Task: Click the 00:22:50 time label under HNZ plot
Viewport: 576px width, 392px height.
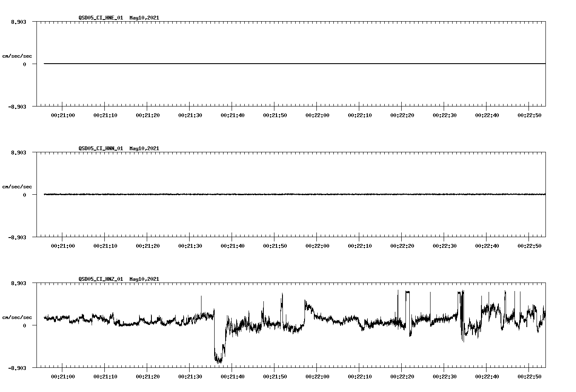Action: [x=529, y=377]
